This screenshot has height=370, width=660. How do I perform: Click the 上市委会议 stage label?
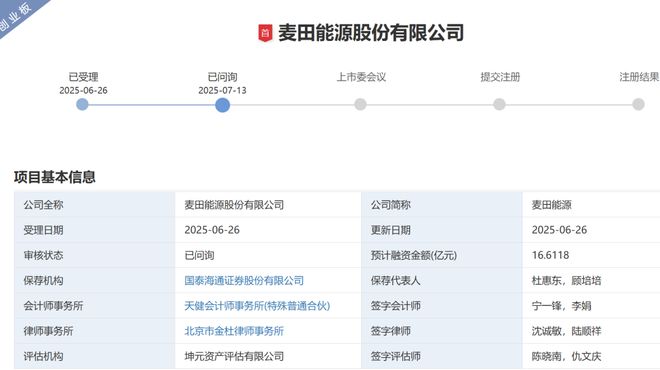pos(361,77)
